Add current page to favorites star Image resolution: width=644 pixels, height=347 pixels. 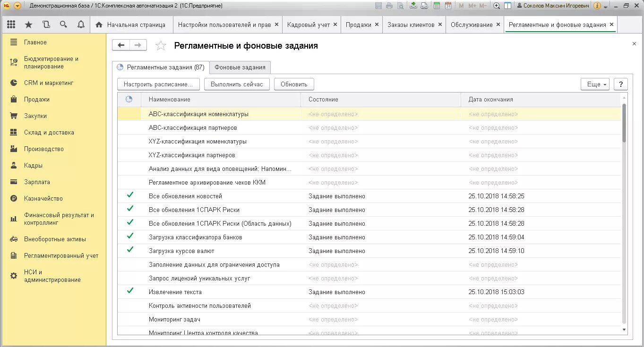pyautogui.click(x=161, y=45)
